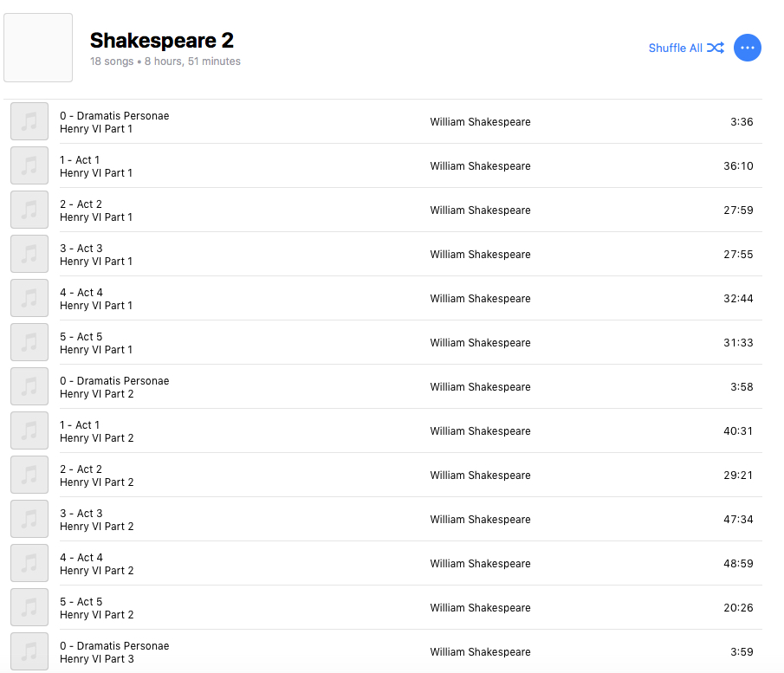The height and width of the screenshot is (673, 784).
Task: Select song title 5 - Act 5, Henry VI Part 2
Action: (81, 601)
